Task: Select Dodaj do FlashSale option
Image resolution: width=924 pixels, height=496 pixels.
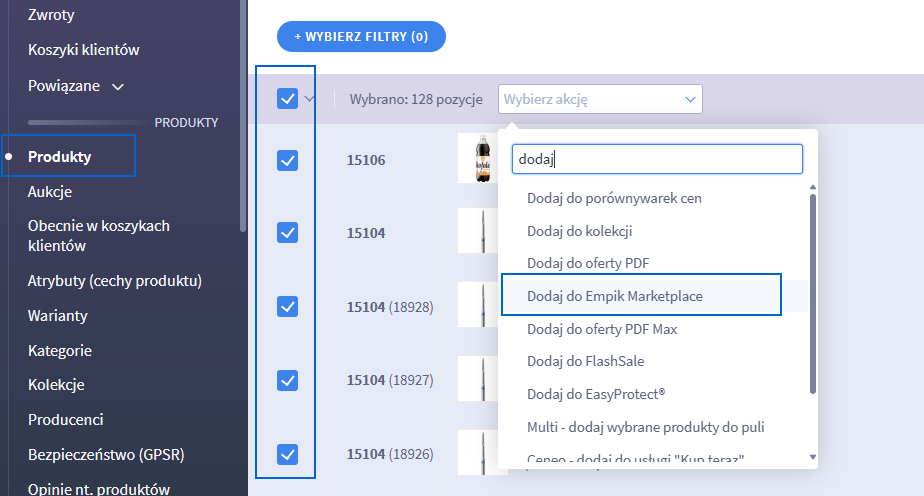Action: (x=584, y=361)
